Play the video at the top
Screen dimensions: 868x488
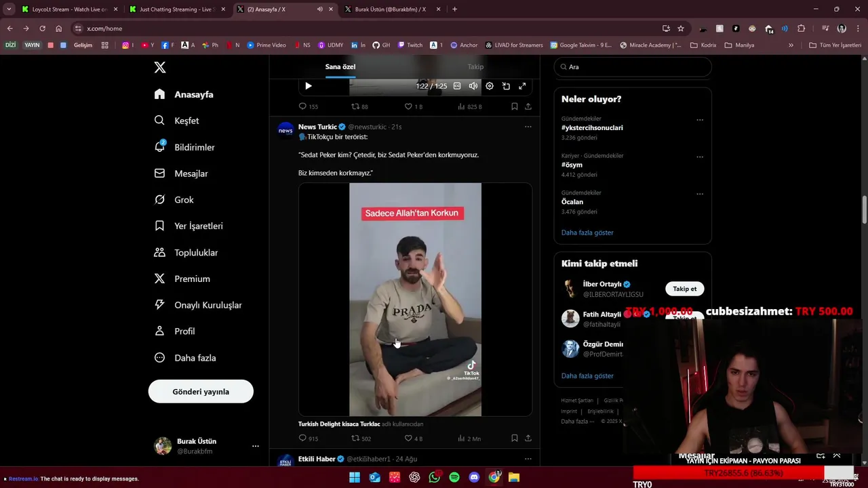(x=309, y=86)
